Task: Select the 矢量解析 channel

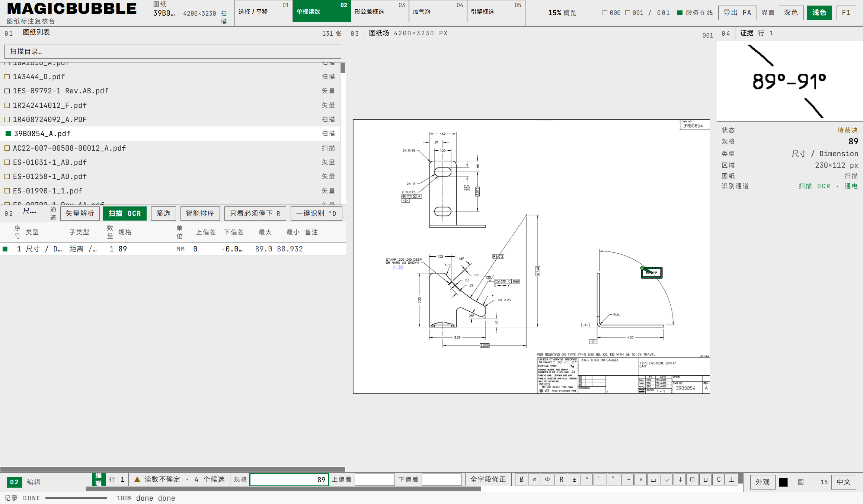Action: (80, 214)
